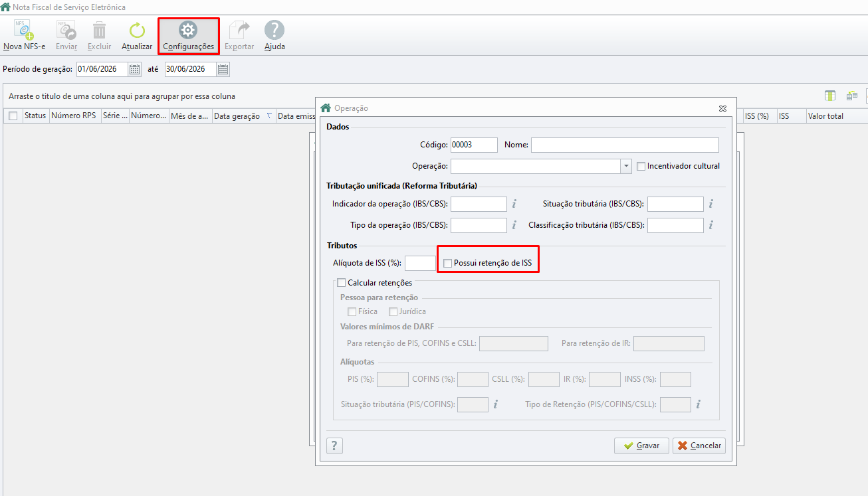Expand the Operação dropdown list

coord(626,166)
